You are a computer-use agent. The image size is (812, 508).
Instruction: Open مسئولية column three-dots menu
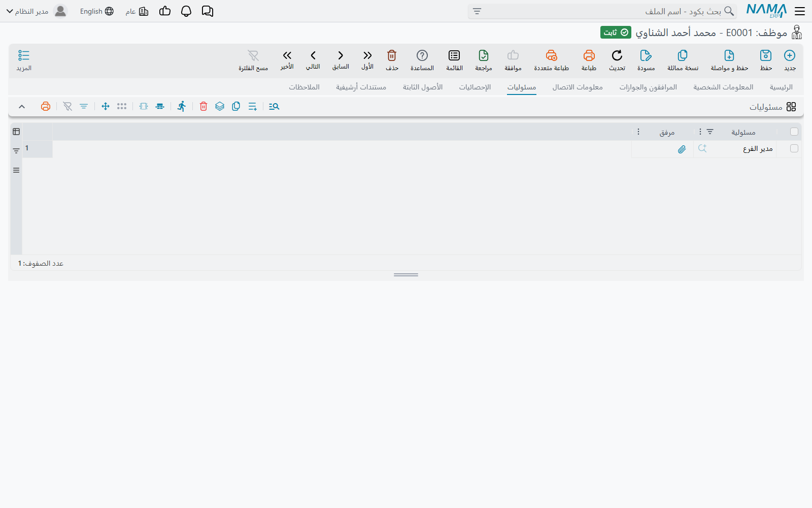(x=700, y=132)
